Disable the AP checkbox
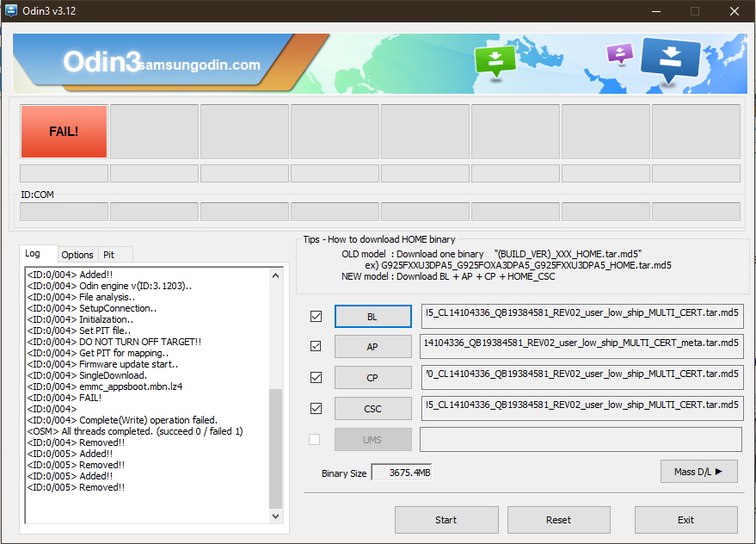 [x=315, y=346]
